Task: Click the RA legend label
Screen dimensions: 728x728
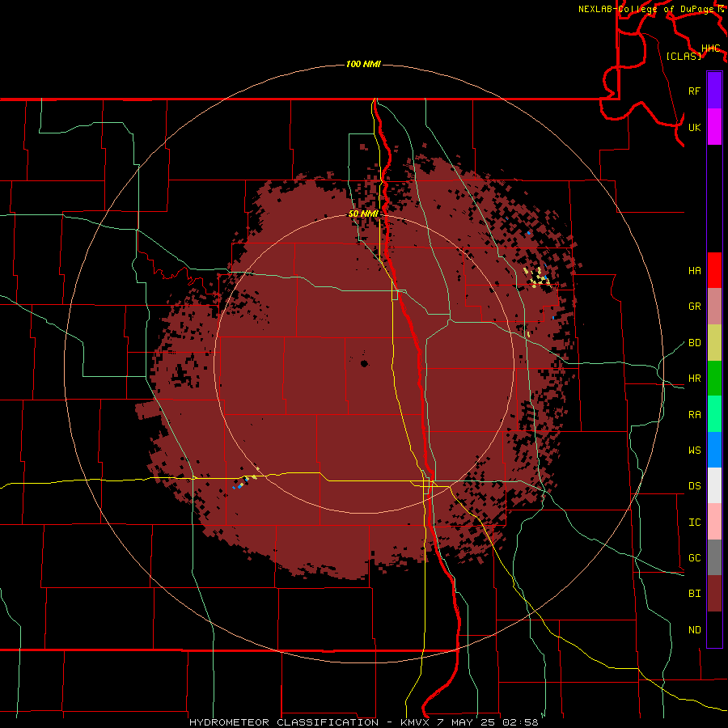Action: tap(694, 415)
